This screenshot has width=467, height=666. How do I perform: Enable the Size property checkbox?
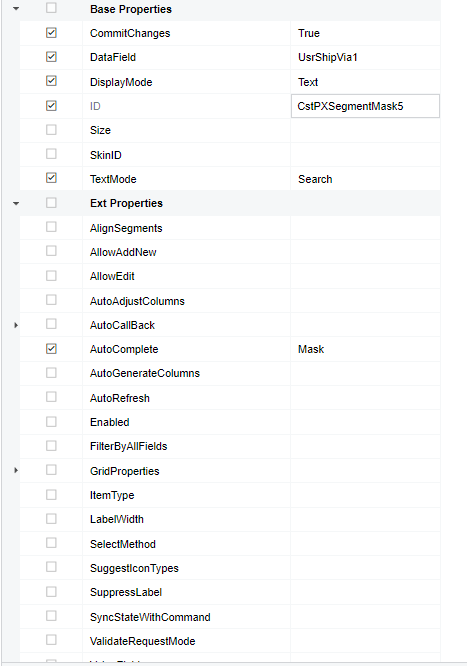[51, 130]
